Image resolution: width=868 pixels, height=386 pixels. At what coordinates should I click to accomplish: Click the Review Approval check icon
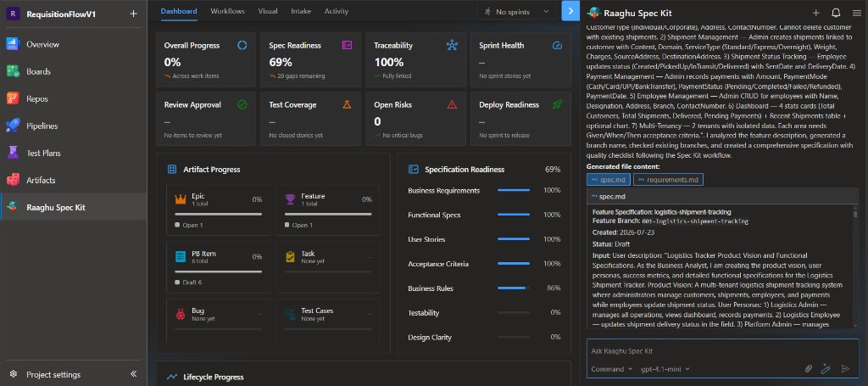pyautogui.click(x=242, y=104)
